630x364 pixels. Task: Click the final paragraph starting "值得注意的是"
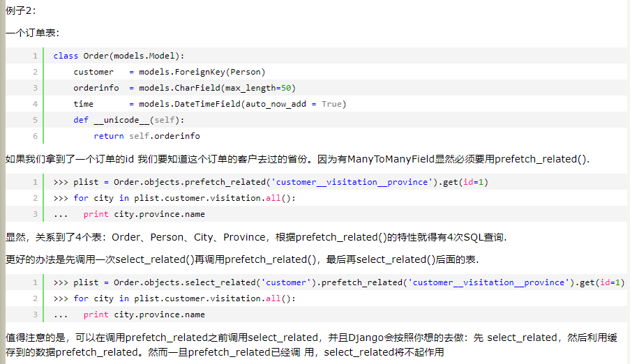[311, 344]
